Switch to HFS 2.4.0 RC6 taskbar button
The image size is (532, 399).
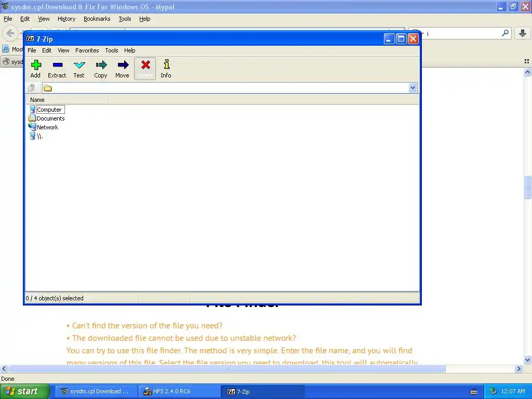(x=179, y=391)
